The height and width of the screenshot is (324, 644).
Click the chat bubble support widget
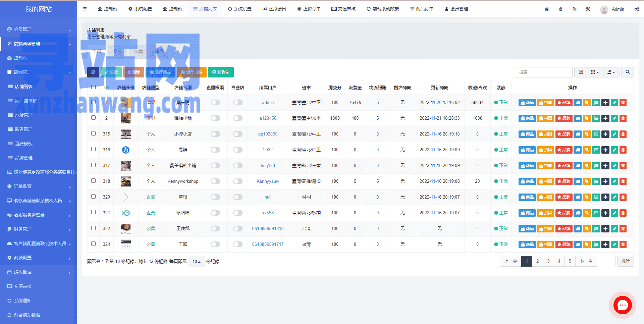click(x=623, y=305)
